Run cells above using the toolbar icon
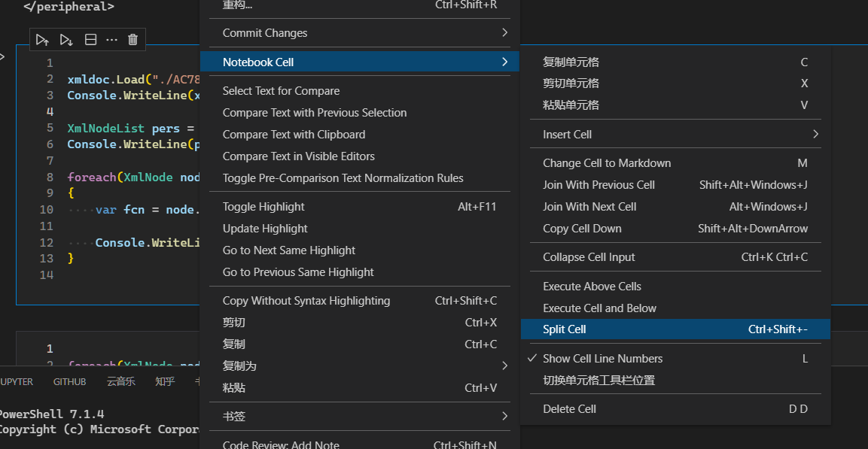The image size is (868, 449). (x=42, y=39)
